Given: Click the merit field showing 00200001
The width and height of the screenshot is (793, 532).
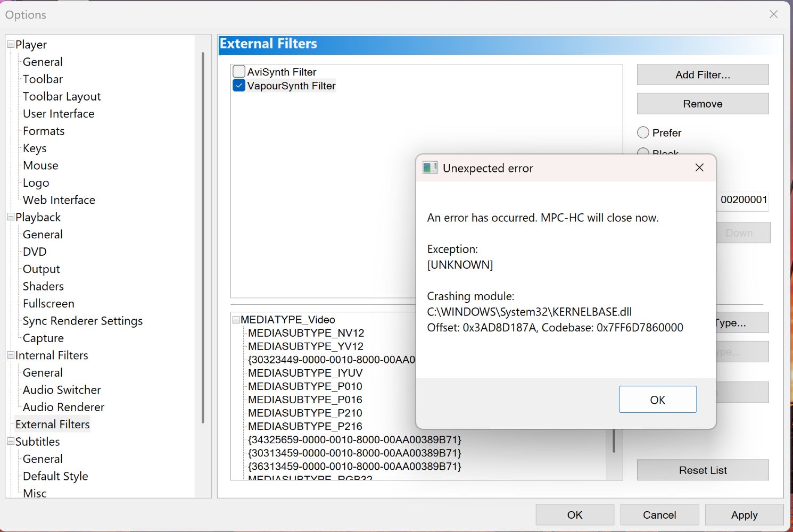Looking at the screenshot, I should coord(742,200).
